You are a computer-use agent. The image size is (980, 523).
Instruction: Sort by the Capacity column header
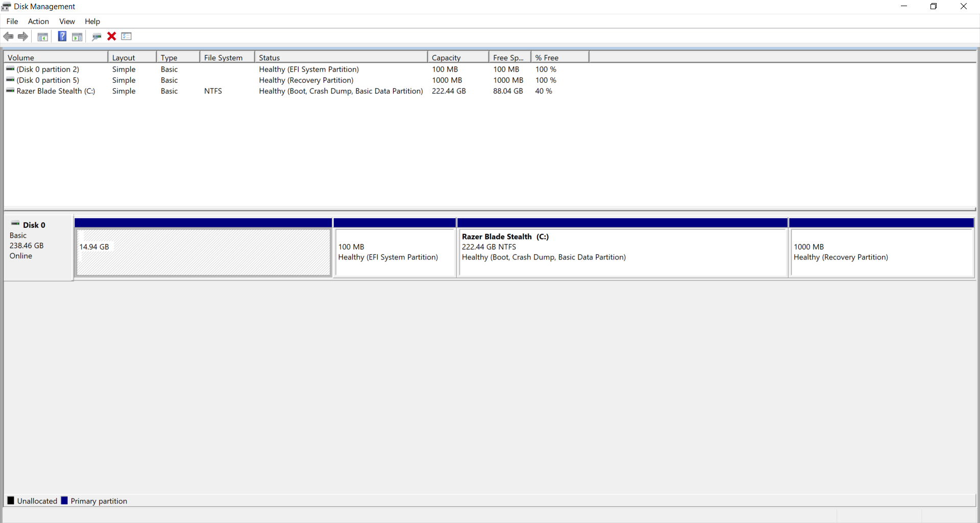click(458, 58)
